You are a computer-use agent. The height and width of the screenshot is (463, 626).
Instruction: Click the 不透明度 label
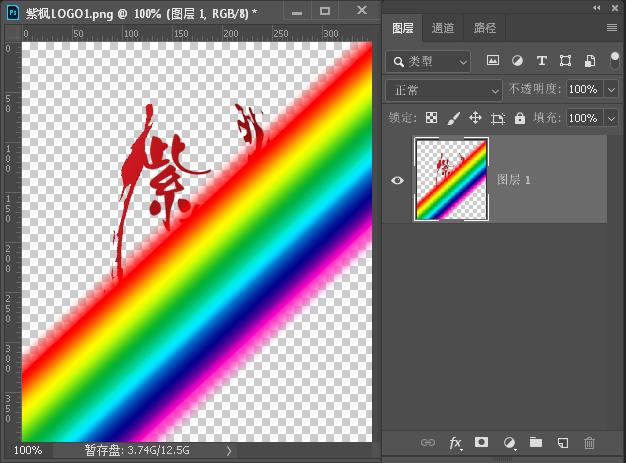coord(535,89)
